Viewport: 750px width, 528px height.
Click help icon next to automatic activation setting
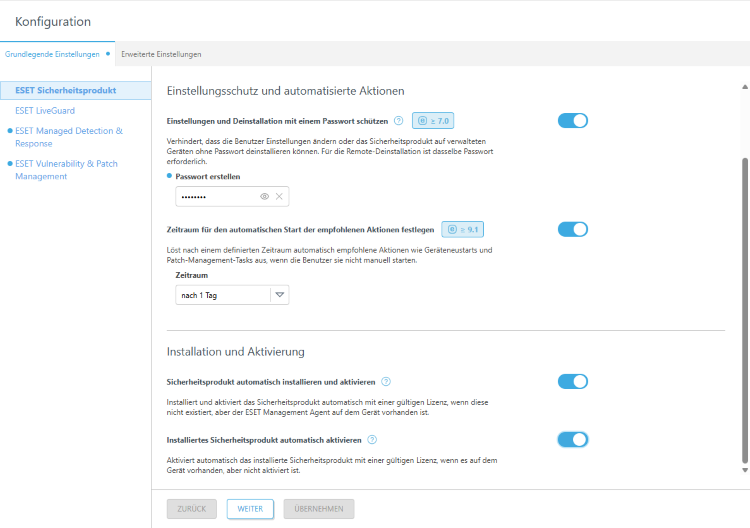coord(372,440)
